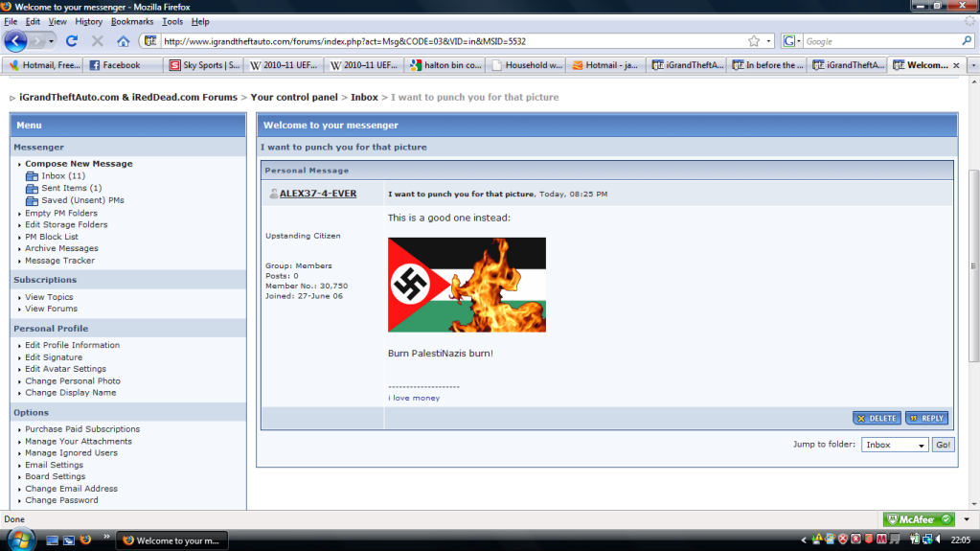Open the Edit menu
Image resolution: width=980 pixels, height=551 pixels.
33,21
